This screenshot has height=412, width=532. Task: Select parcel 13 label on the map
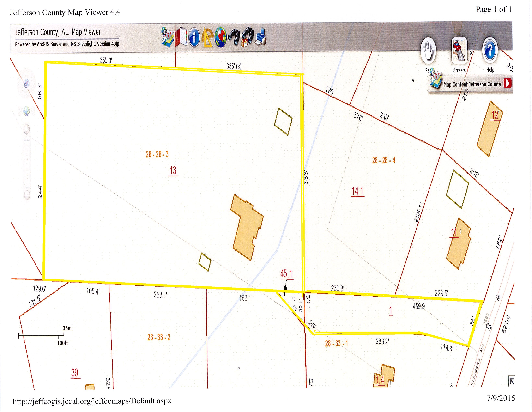[x=173, y=170]
